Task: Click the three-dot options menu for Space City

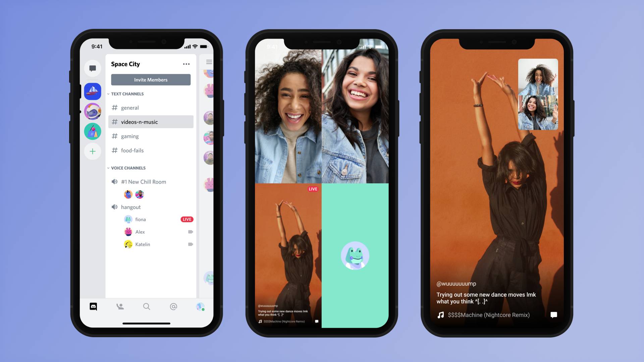Action: click(186, 64)
